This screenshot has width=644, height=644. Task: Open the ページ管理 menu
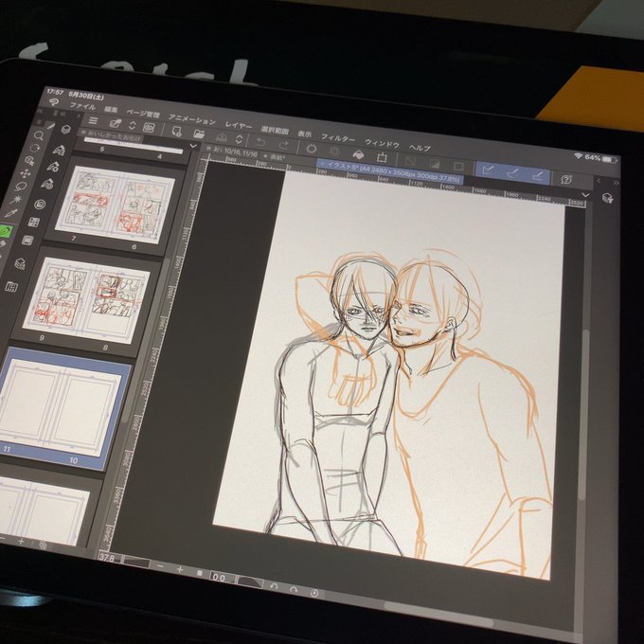click(142, 114)
